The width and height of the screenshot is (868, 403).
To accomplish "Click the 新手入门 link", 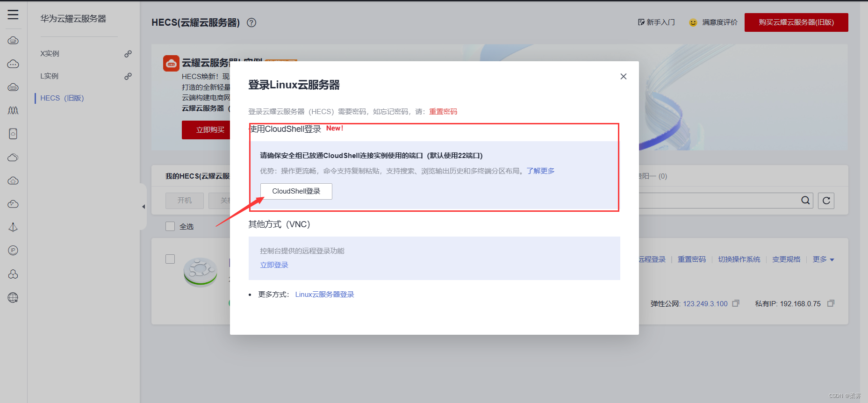I will (x=661, y=22).
